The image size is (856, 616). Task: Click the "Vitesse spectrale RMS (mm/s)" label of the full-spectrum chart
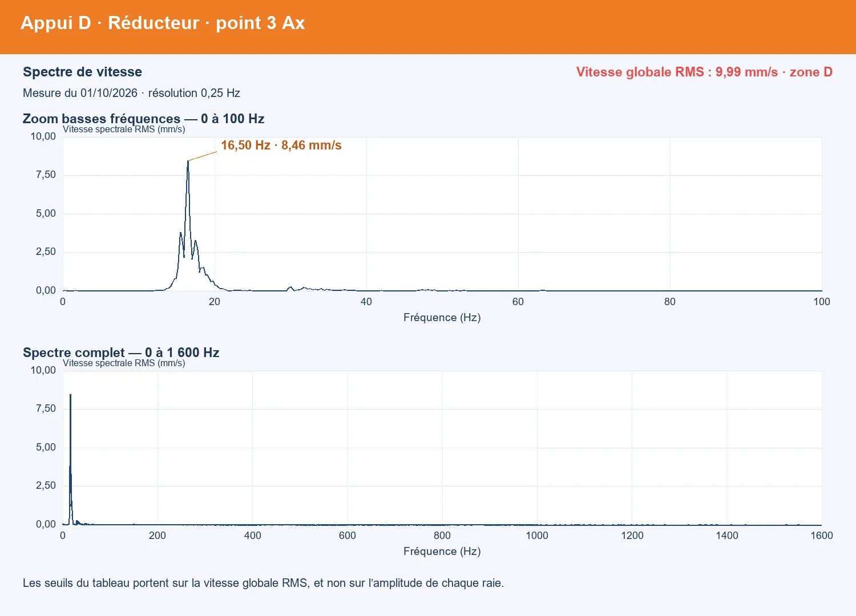(x=124, y=363)
